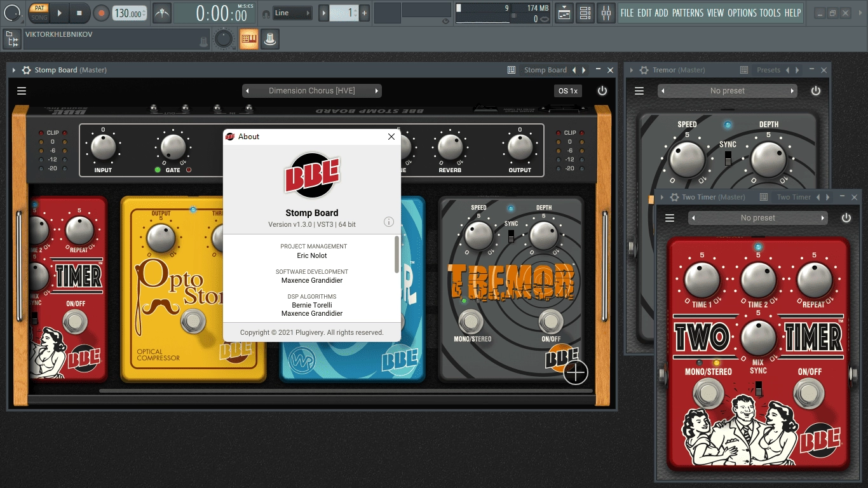
Task: Open the HELP menu
Action: coord(792,13)
